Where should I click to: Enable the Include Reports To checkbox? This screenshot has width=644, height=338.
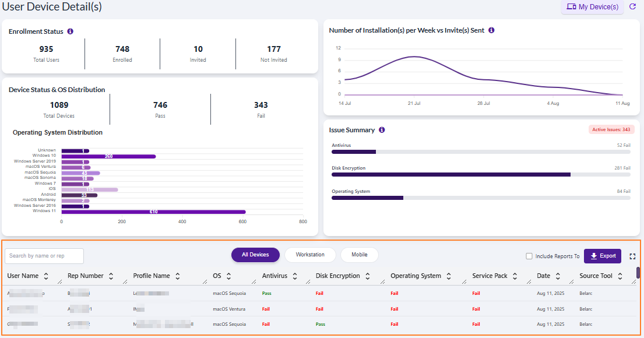(x=529, y=255)
